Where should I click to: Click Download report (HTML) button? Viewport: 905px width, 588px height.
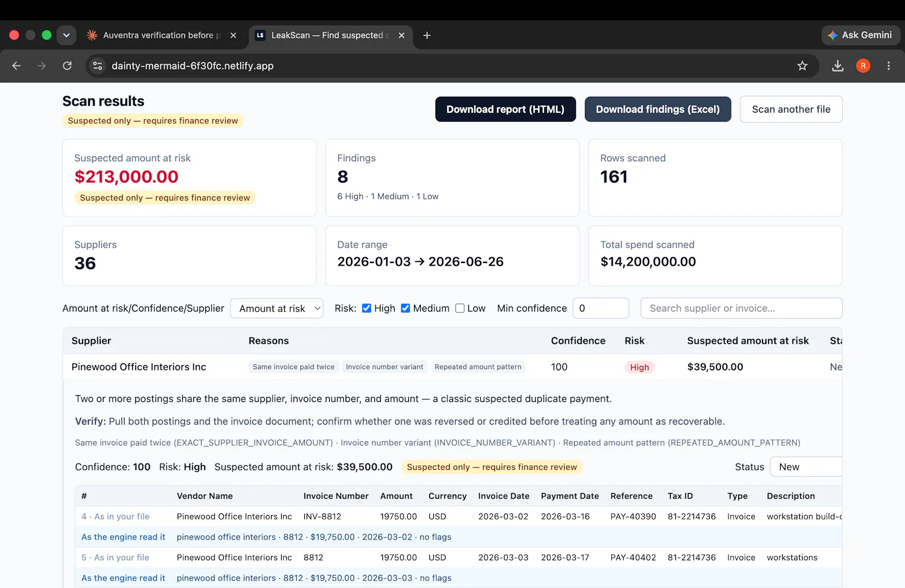tap(506, 109)
